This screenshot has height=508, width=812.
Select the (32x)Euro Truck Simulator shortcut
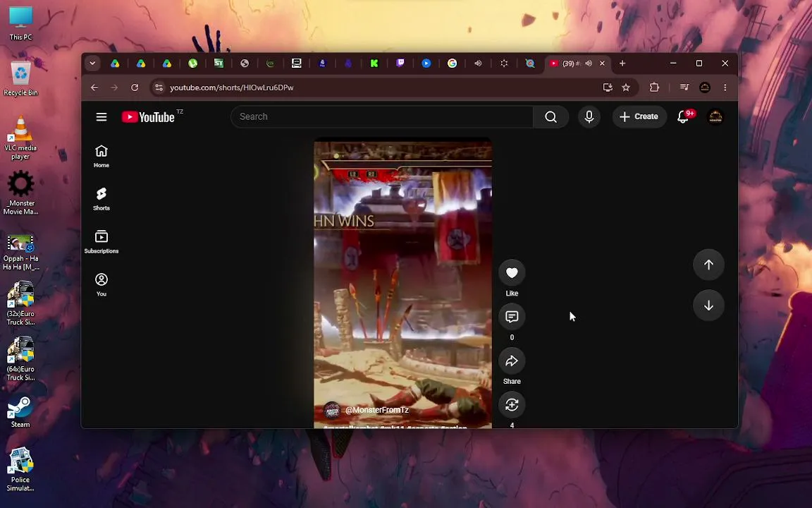pos(20,303)
